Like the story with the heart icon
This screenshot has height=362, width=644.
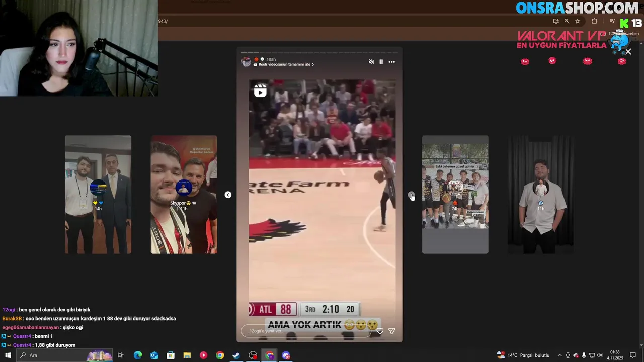[380, 331]
